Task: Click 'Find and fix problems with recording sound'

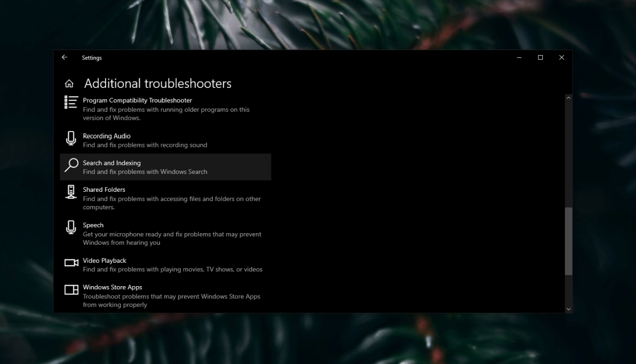Action: (x=145, y=145)
